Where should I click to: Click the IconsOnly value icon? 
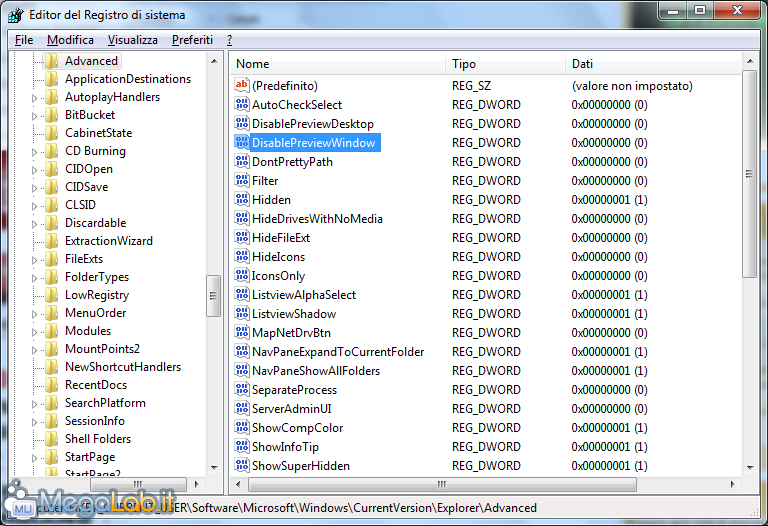pyautogui.click(x=241, y=276)
